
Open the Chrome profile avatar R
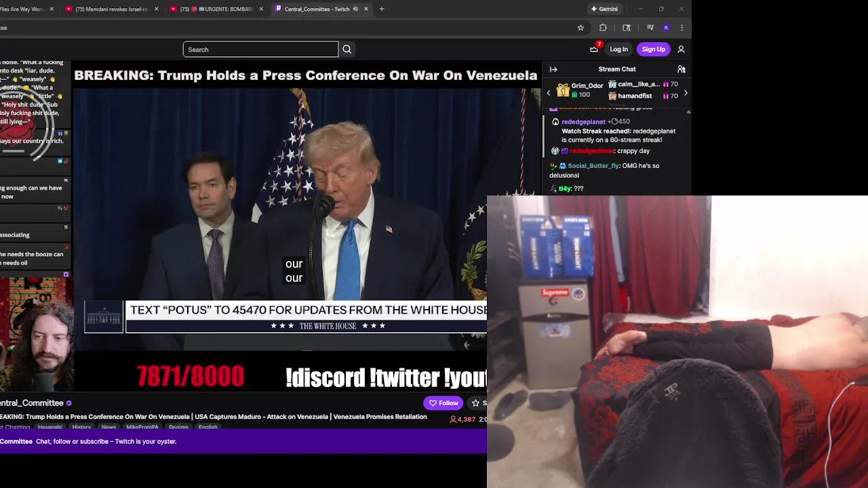coord(666,28)
